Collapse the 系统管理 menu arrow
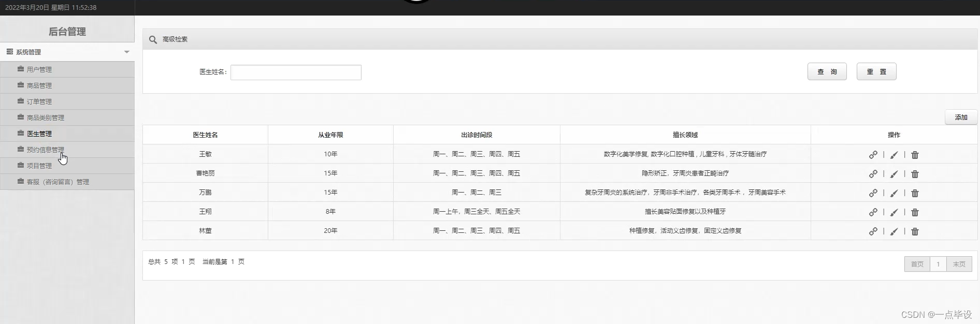 point(127,52)
